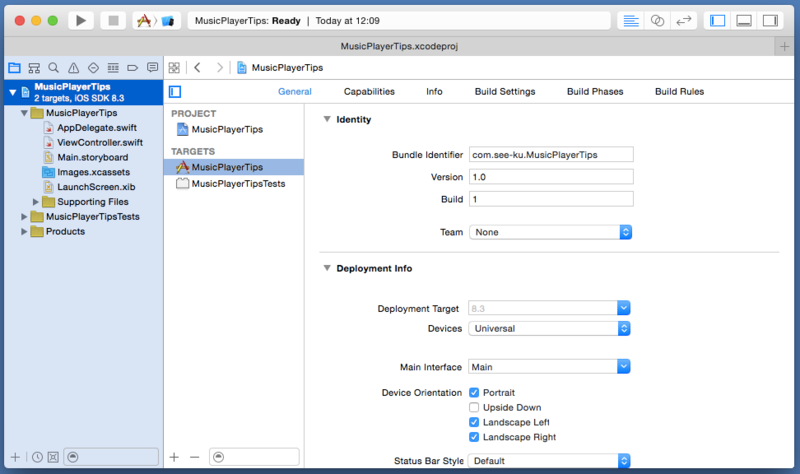
Task: Switch to the Build Settings tab
Action: pyautogui.click(x=505, y=92)
